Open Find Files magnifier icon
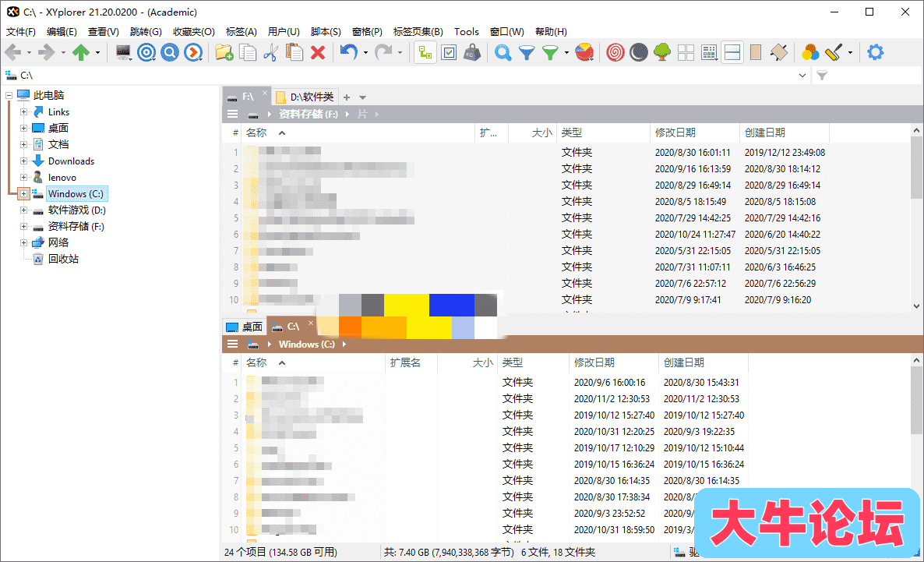924x562 pixels. coord(503,52)
